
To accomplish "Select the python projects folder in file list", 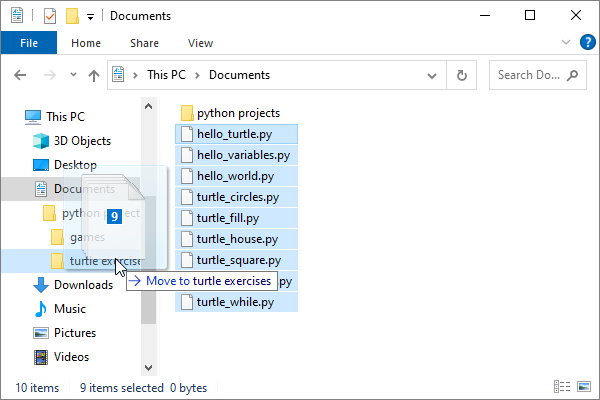I will click(x=230, y=113).
